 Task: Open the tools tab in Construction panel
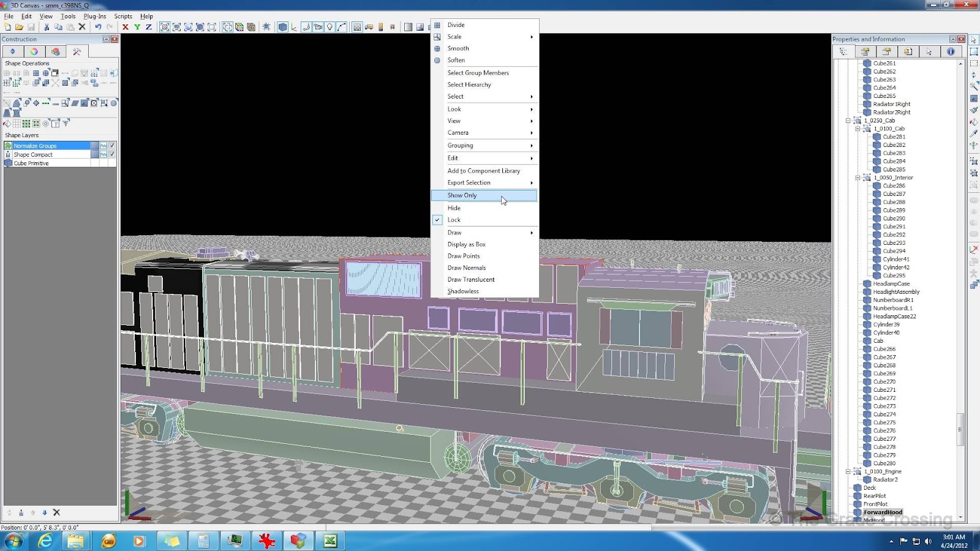click(x=77, y=52)
